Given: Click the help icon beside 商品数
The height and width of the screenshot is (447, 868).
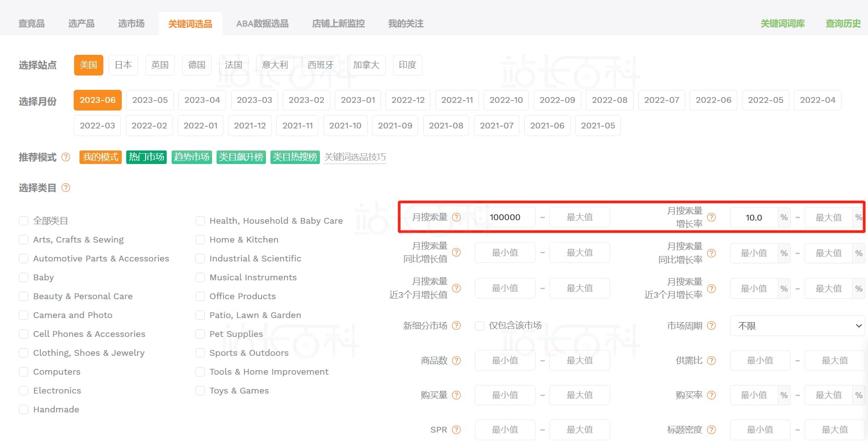Looking at the screenshot, I should (x=456, y=360).
